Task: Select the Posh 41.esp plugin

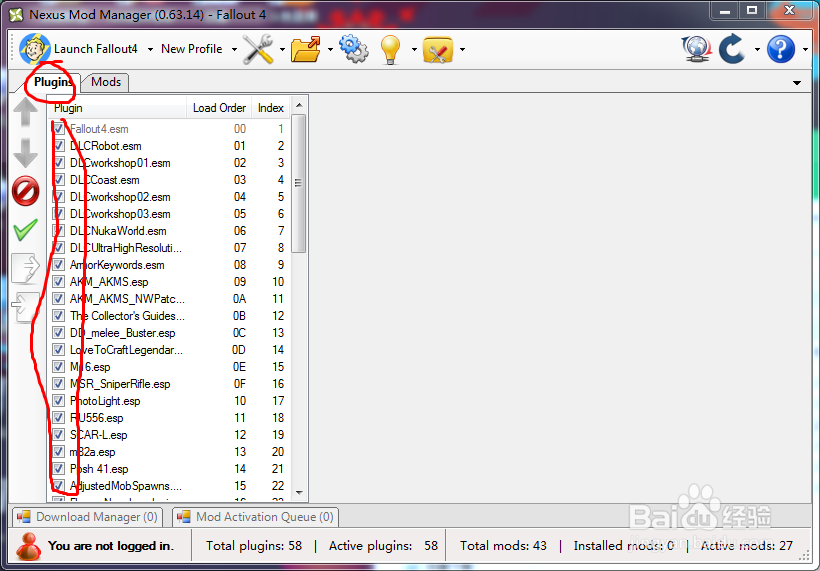Action: coord(99,469)
